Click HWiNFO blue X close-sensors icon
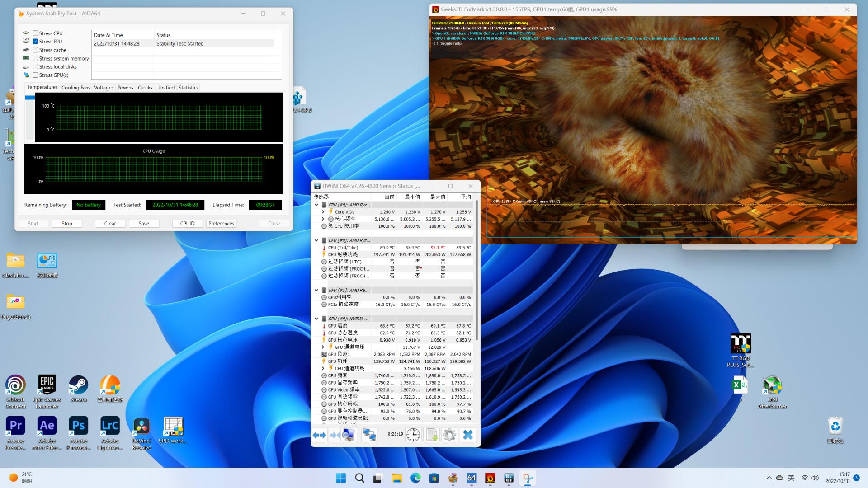Viewport: 868px width, 488px height. click(x=468, y=435)
